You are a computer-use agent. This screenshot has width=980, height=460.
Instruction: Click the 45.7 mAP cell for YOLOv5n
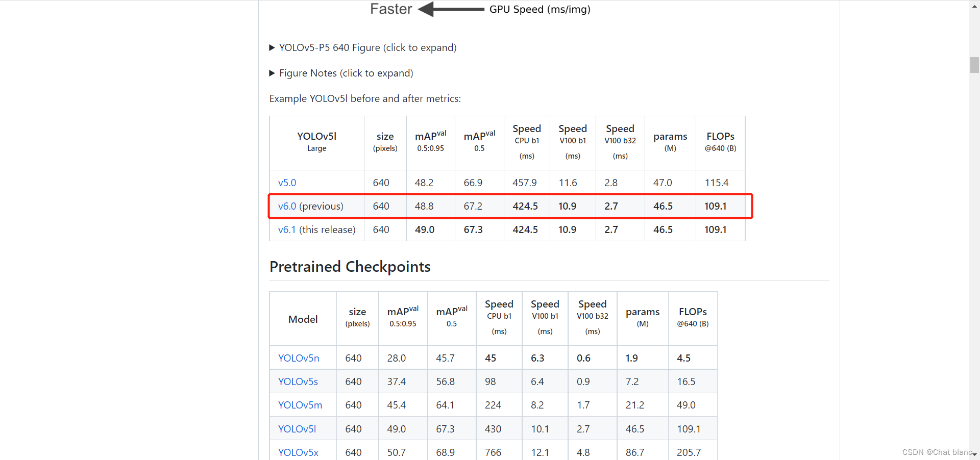coord(452,358)
